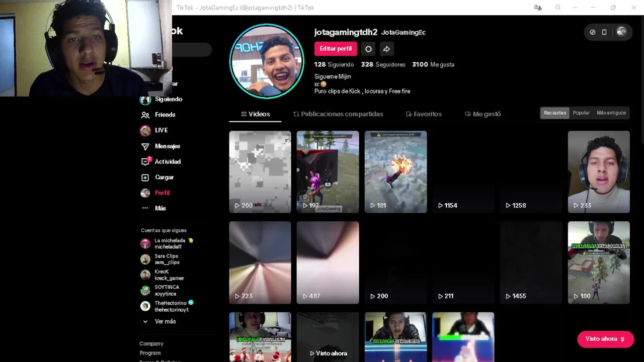Switch to the Me gustó tab
Viewport: 644px width, 362px height.
click(482, 114)
